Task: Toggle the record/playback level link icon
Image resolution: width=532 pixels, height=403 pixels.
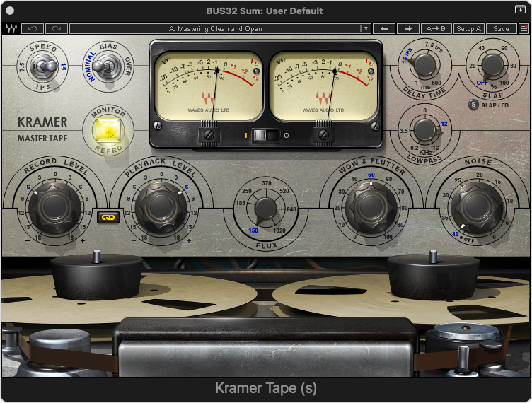Action: coord(108,218)
